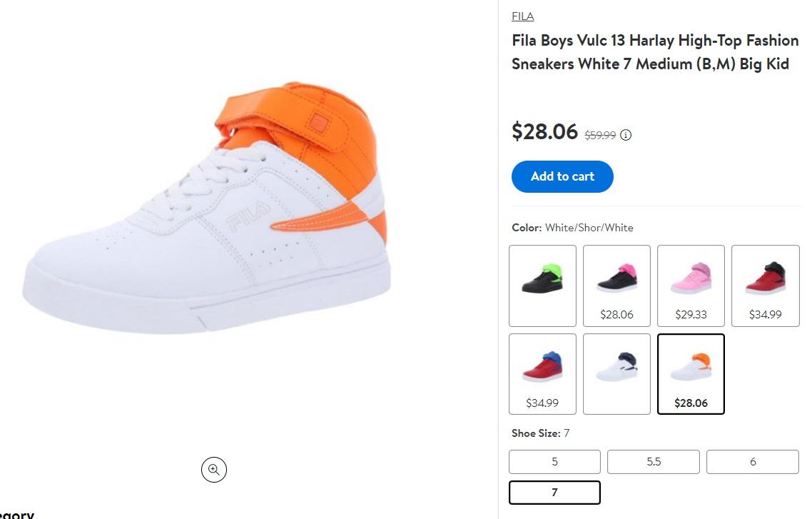Pick the white sneaker with navy strap swatch

[616, 374]
